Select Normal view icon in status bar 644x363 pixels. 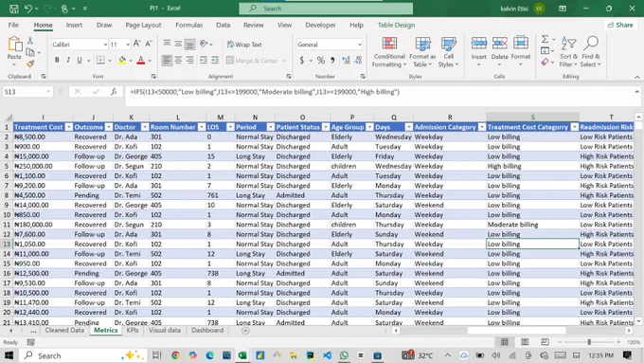coord(505,342)
